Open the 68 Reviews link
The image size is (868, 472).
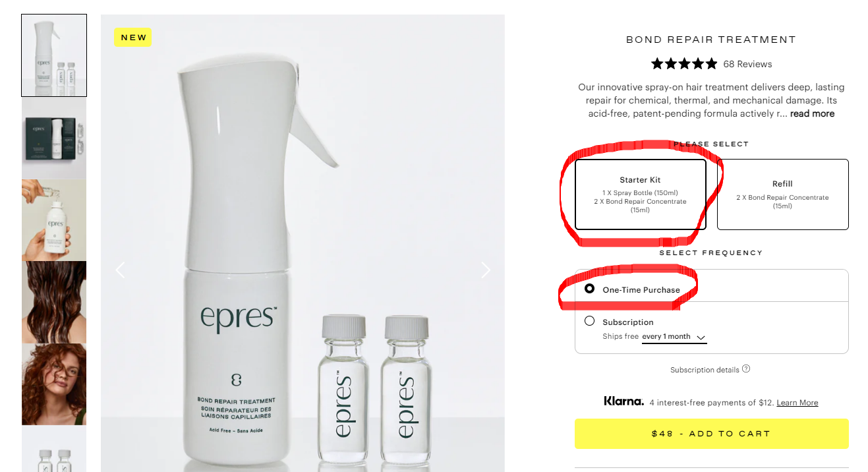747,64
